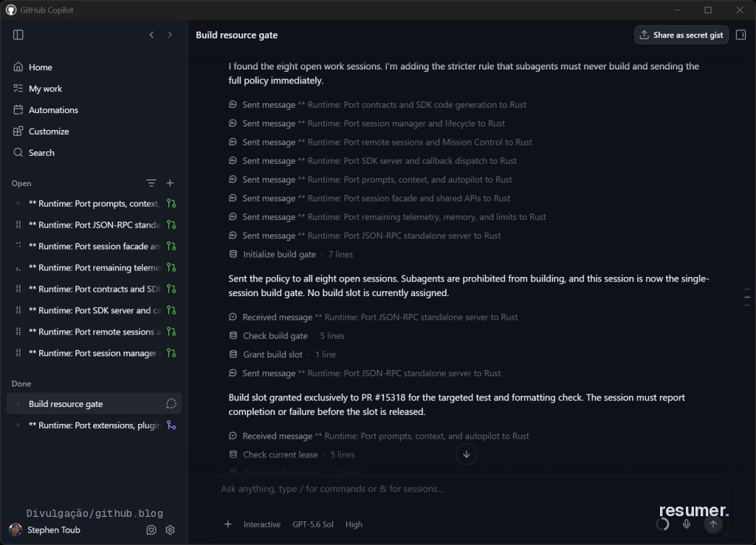
Task: Open sent message 'Port session manager and lifecycle'
Action: (367, 123)
